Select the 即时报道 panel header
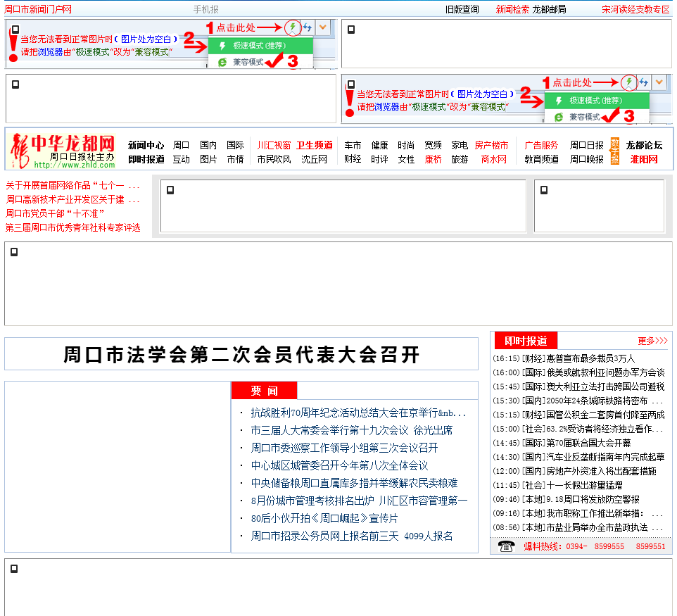Screen dimensions: 677x616 coord(526,341)
